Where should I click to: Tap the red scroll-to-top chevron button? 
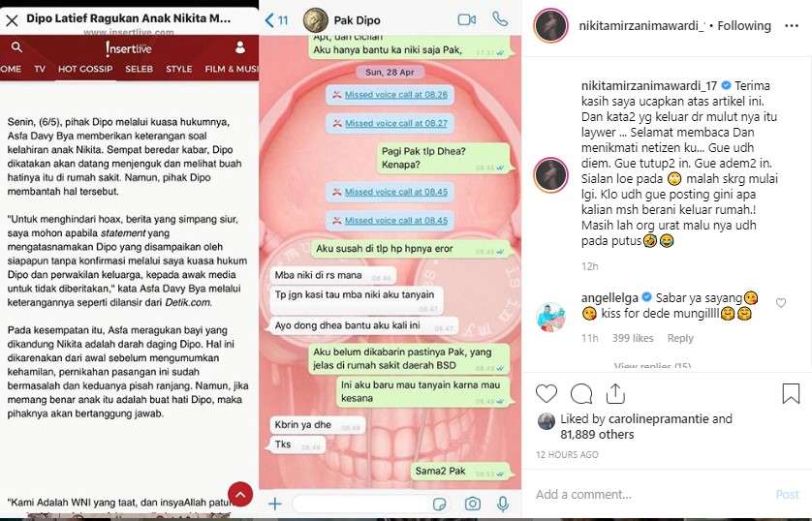tap(240, 495)
